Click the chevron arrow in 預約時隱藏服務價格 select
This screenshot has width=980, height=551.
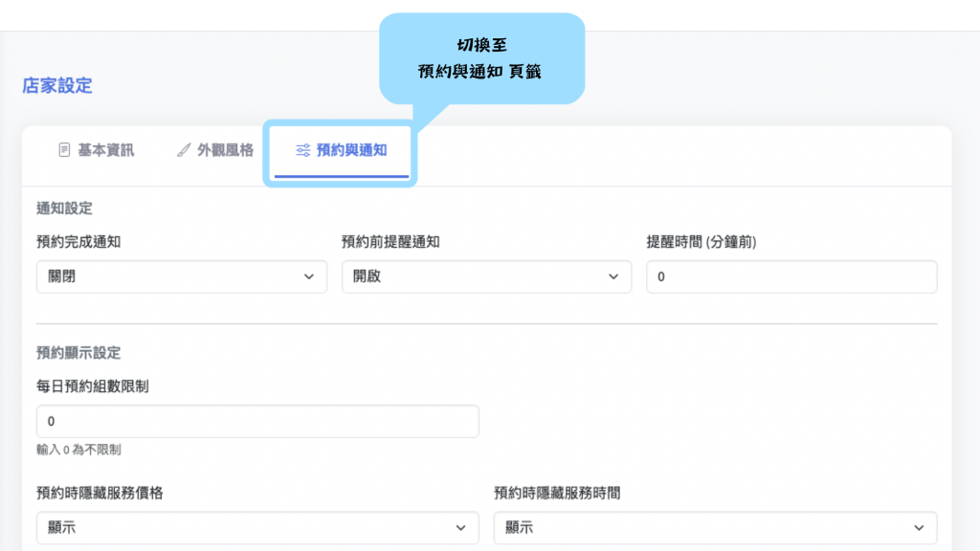(460, 528)
